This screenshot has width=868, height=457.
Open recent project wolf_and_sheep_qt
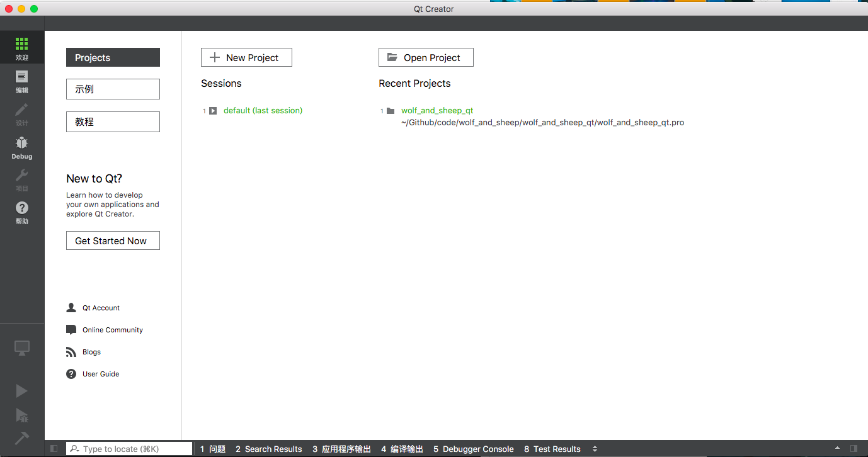click(x=437, y=110)
